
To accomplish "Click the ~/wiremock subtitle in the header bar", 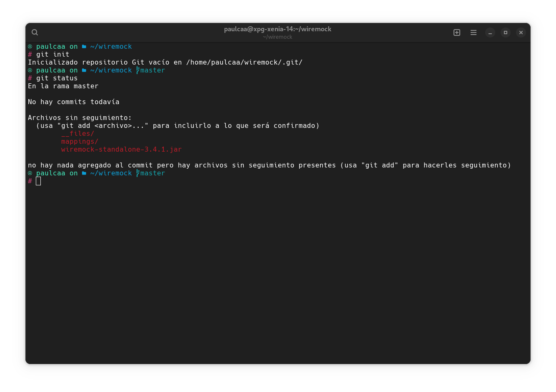I will click(x=277, y=37).
